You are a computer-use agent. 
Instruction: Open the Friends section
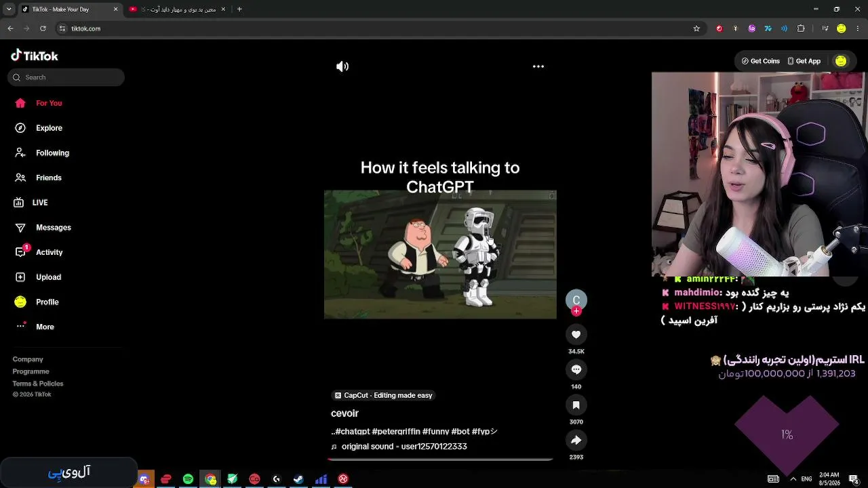click(x=39, y=178)
